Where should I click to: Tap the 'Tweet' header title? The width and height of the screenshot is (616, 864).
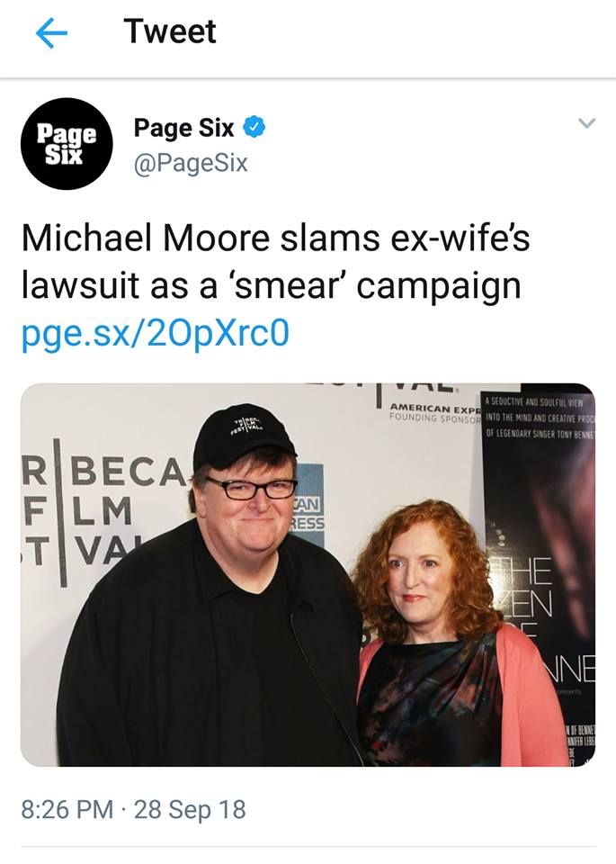[170, 31]
